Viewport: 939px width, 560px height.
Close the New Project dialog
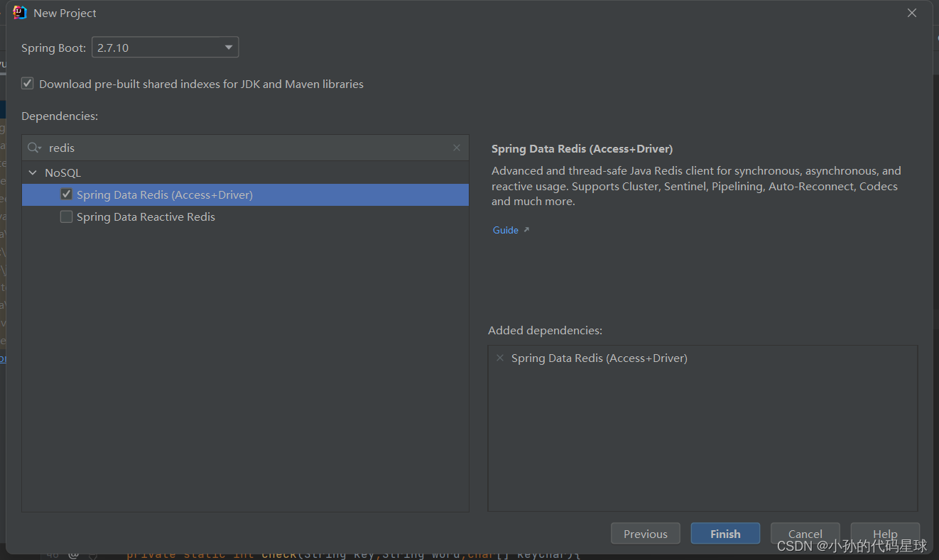pos(911,12)
